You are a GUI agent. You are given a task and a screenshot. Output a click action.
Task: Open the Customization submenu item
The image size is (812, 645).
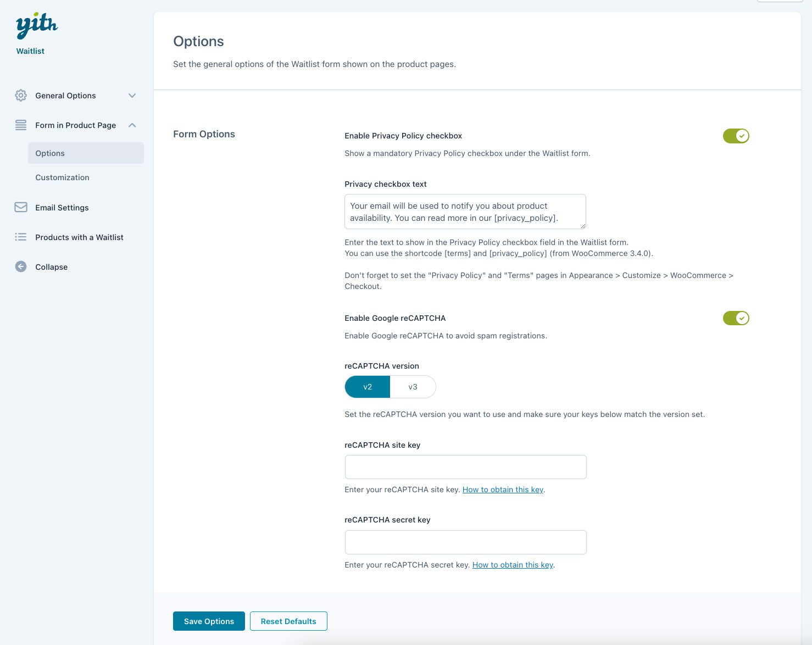click(x=62, y=177)
